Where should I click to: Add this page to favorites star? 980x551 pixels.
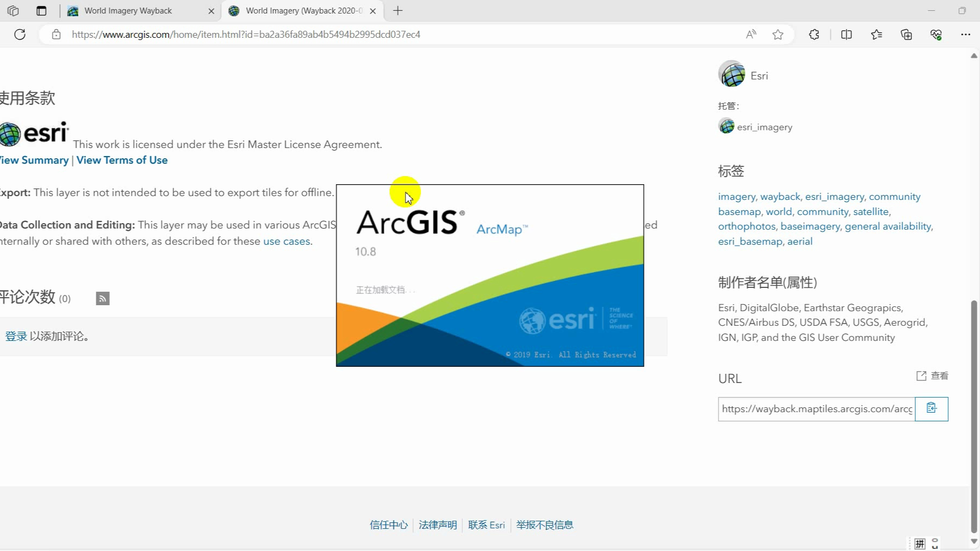(778, 35)
